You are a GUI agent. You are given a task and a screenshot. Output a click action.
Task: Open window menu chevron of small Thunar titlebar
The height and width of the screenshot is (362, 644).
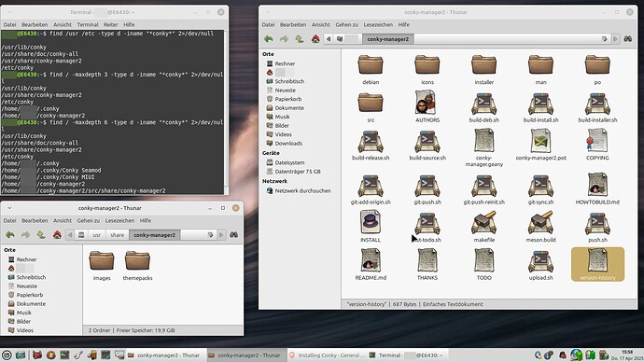(x=9, y=208)
